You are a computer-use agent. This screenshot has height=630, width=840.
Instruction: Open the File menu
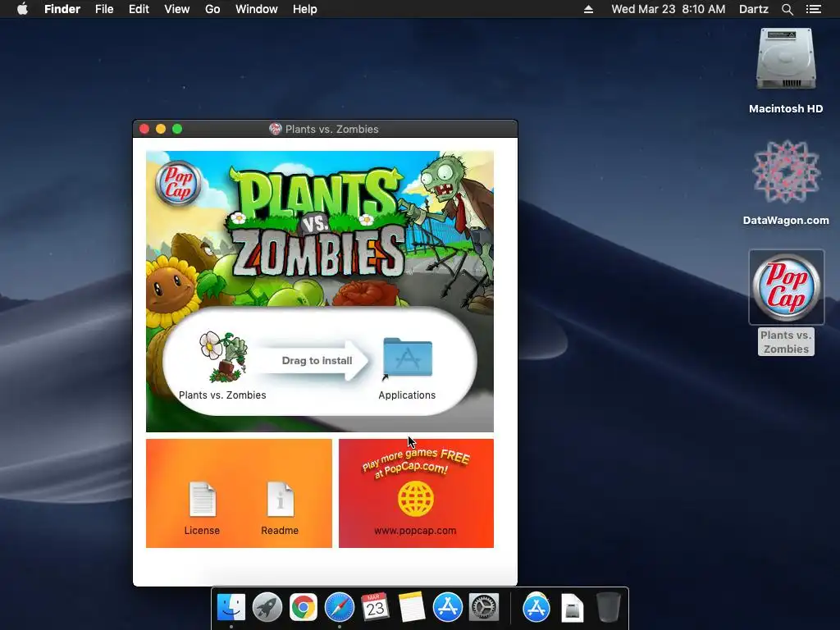104,9
